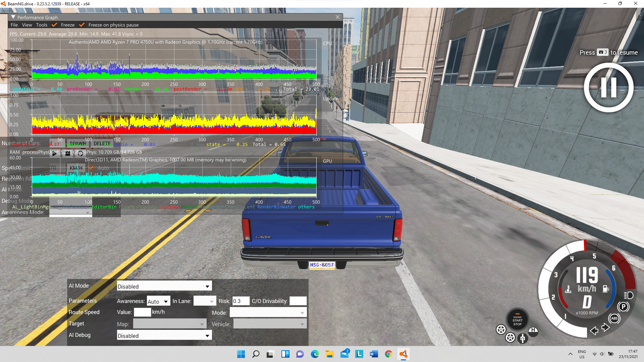
Task: Open the Tools menu
Action: pos(42,25)
